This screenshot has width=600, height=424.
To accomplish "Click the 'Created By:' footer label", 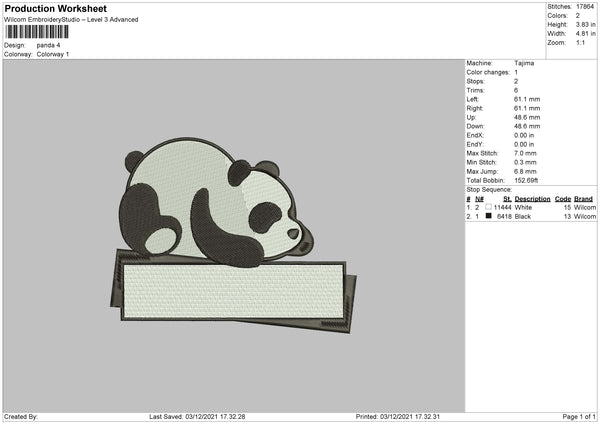I will click(21, 417).
